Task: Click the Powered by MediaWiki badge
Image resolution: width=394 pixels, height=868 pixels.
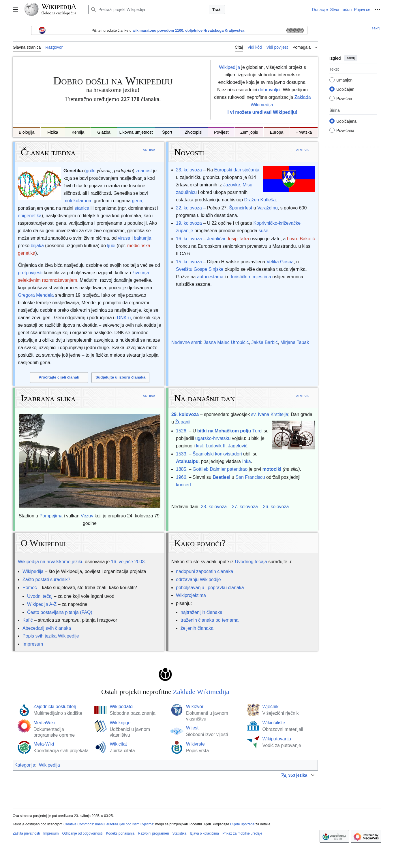Action: tap(366, 836)
